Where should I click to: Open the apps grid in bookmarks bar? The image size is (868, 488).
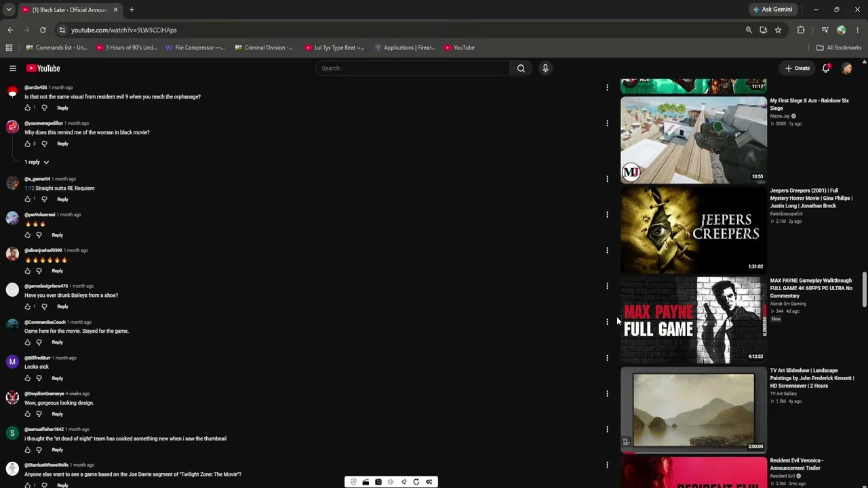(9, 47)
